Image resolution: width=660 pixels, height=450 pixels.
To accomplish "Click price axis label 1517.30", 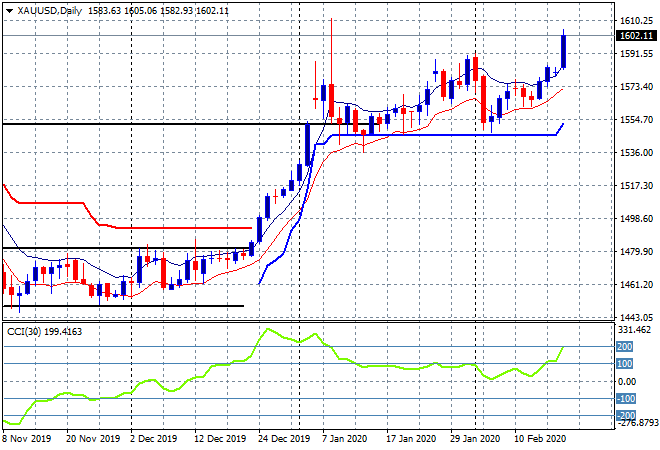I will click(636, 186).
